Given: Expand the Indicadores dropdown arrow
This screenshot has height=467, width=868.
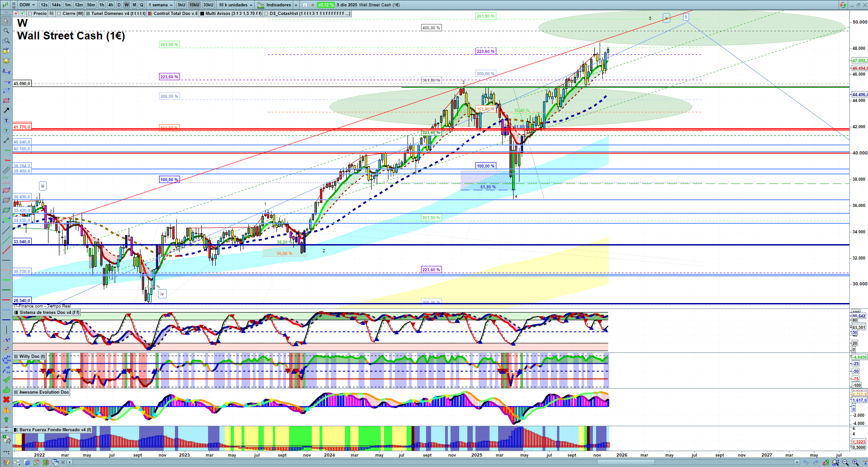Looking at the screenshot, I should click(296, 5).
